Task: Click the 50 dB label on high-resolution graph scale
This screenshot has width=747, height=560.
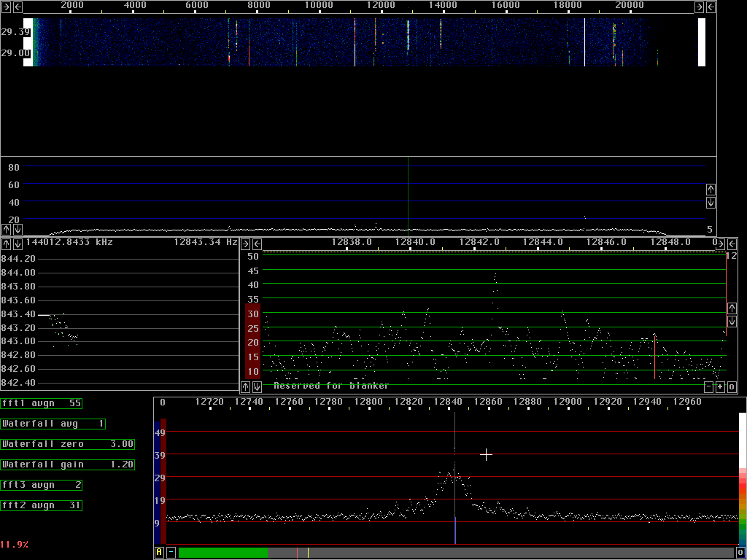Action: (x=253, y=256)
